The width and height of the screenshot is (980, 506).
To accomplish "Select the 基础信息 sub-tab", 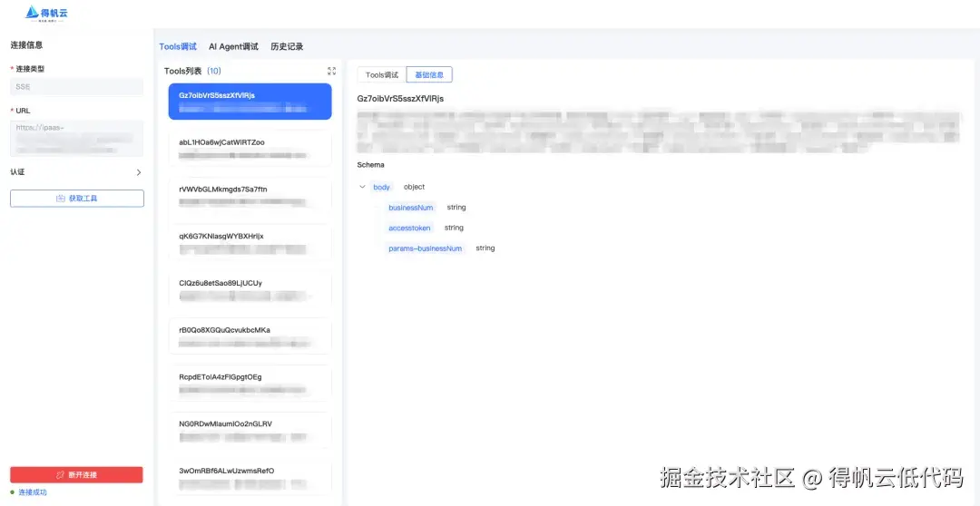I will (429, 75).
